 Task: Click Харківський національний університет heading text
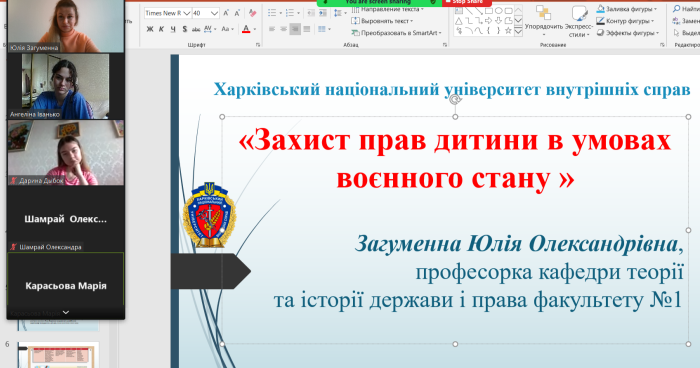(x=452, y=89)
